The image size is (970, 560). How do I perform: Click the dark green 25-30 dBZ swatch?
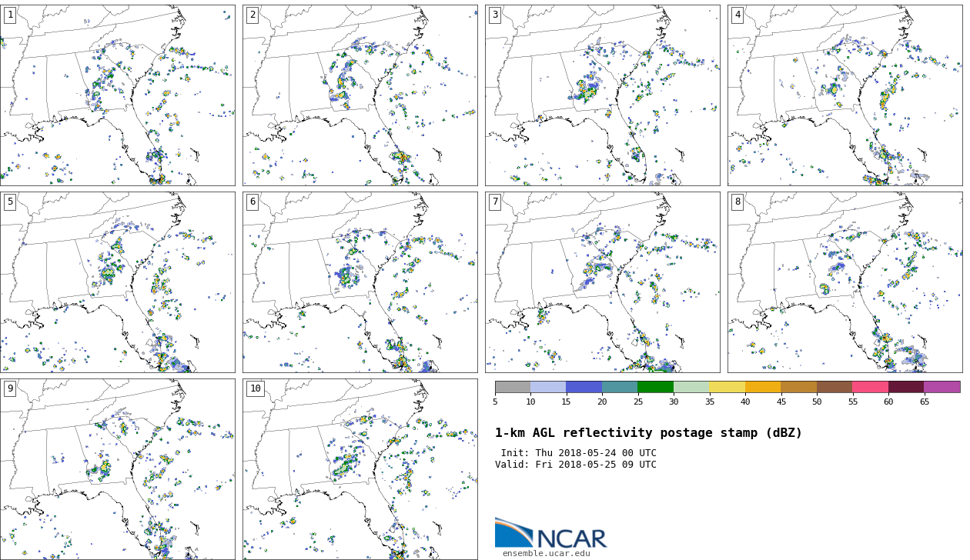pyautogui.click(x=655, y=387)
